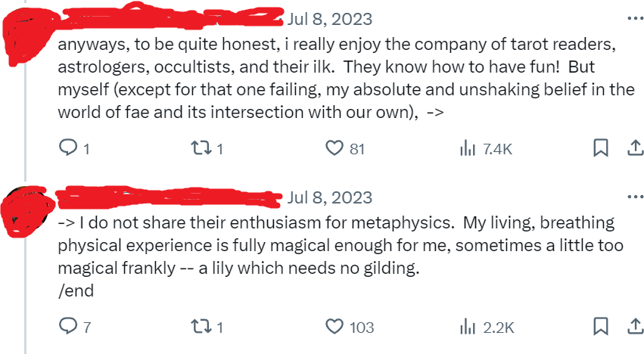Open the second tweet's author avatar

(26, 213)
